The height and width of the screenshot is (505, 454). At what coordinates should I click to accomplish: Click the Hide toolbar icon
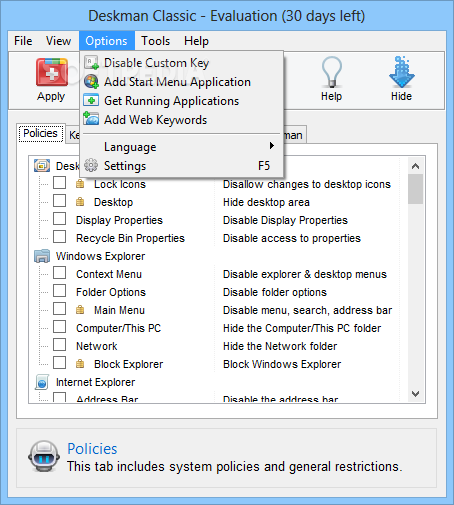click(x=401, y=72)
